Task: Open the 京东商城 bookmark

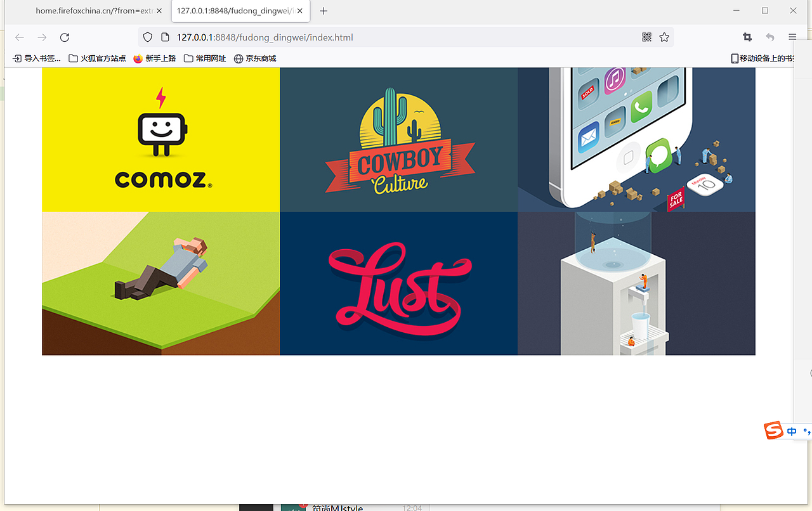Action: tap(255, 58)
